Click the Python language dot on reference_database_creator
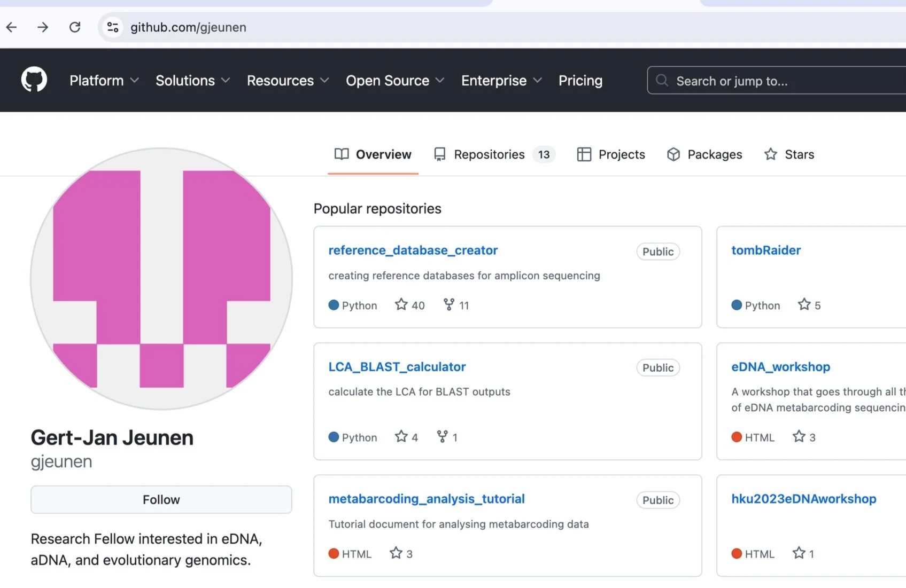 pyautogui.click(x=334, y=305)
